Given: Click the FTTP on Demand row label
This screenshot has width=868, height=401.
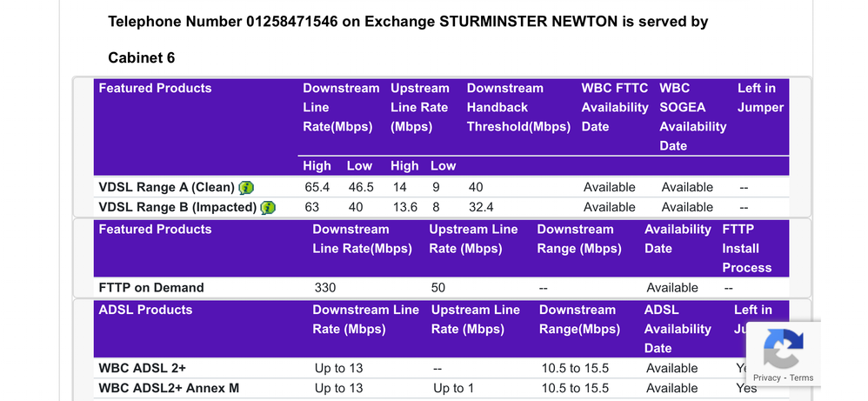Looking at the screenshot, I should click(x=151, y=288).
